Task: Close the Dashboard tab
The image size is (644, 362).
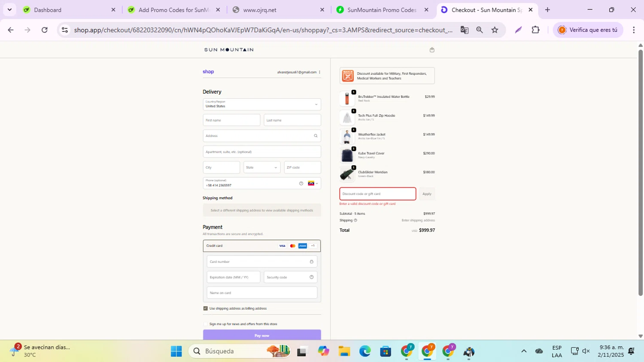Action: pyautogui.click(x=113, y=9)
